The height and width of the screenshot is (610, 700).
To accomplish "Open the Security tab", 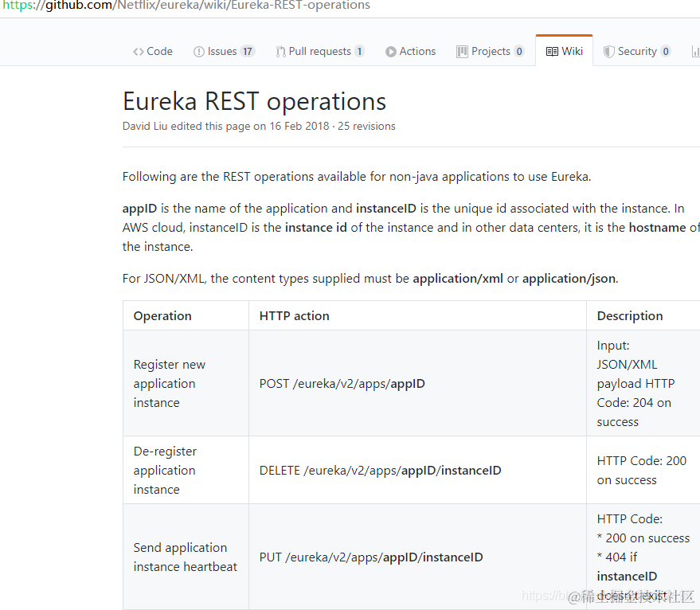I will [x=636, y=51].
